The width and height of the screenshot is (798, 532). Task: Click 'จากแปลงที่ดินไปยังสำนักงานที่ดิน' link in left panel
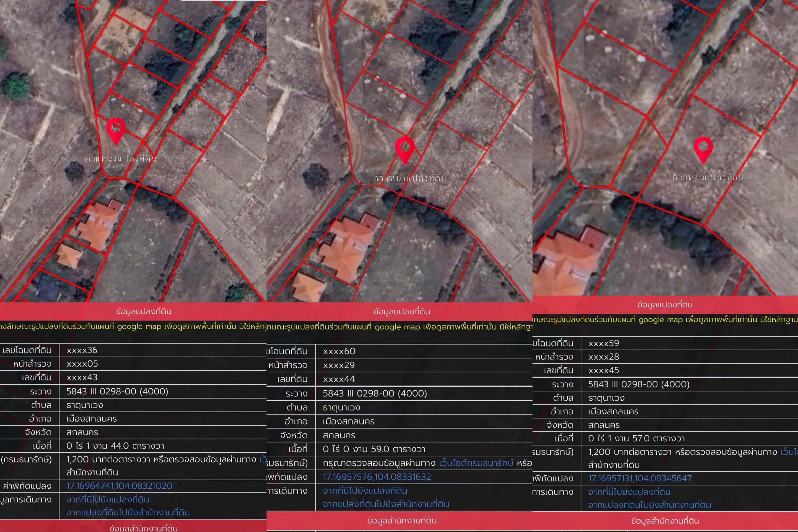tap(128, 512)
